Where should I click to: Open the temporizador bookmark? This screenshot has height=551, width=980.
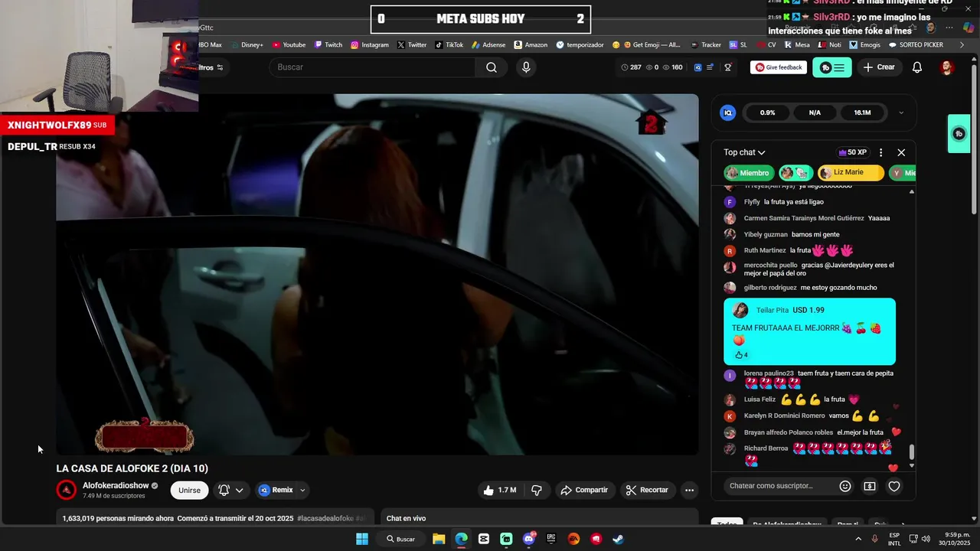click(580, 45)
